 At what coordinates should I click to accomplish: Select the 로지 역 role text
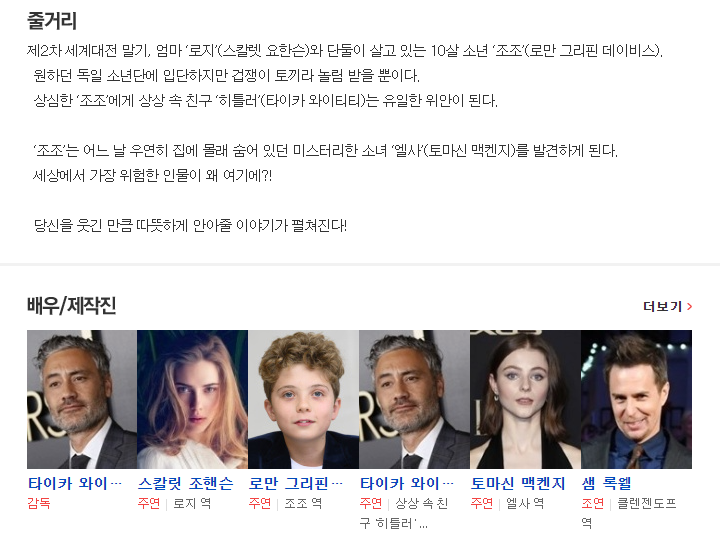tap(192, 504)
